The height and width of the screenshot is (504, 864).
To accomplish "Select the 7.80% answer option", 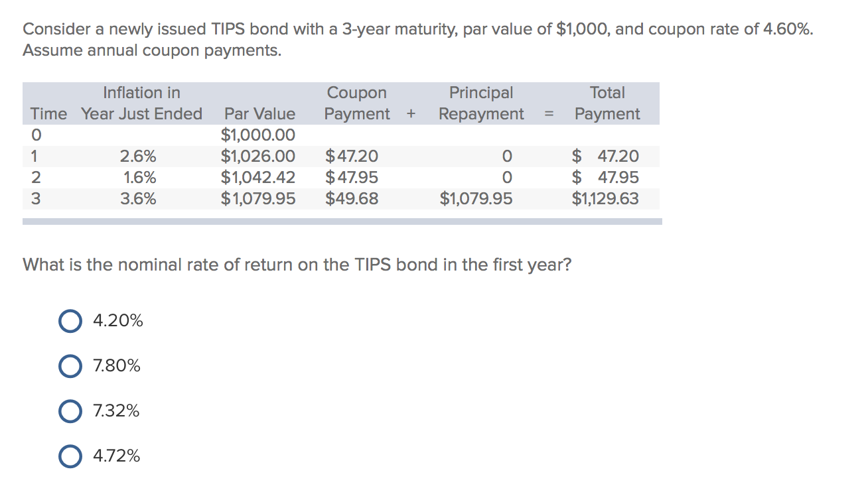I will 70,365.
